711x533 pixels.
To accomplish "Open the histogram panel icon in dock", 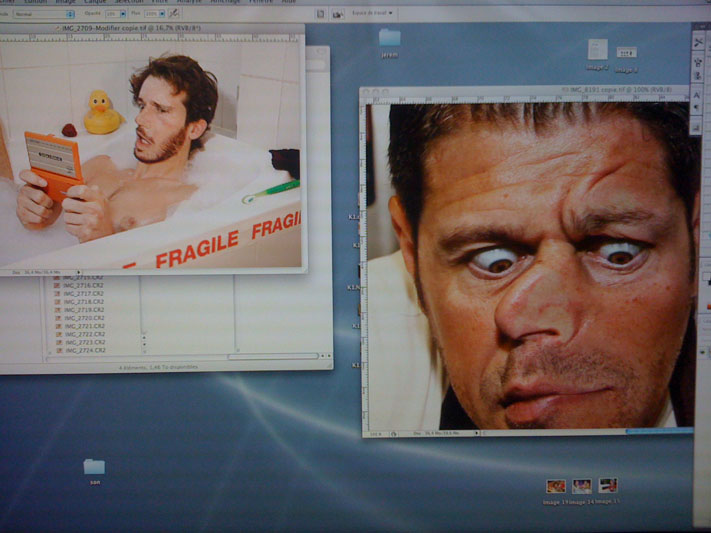I will [696, 128].
